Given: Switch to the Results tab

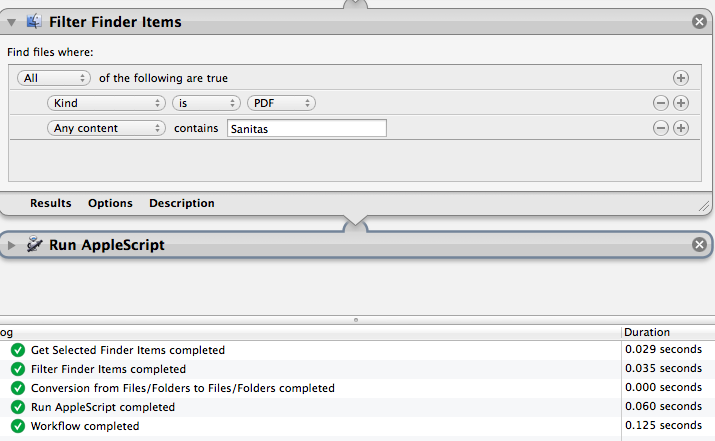Looking at the screenshot, I should click(x=51, y=203).
